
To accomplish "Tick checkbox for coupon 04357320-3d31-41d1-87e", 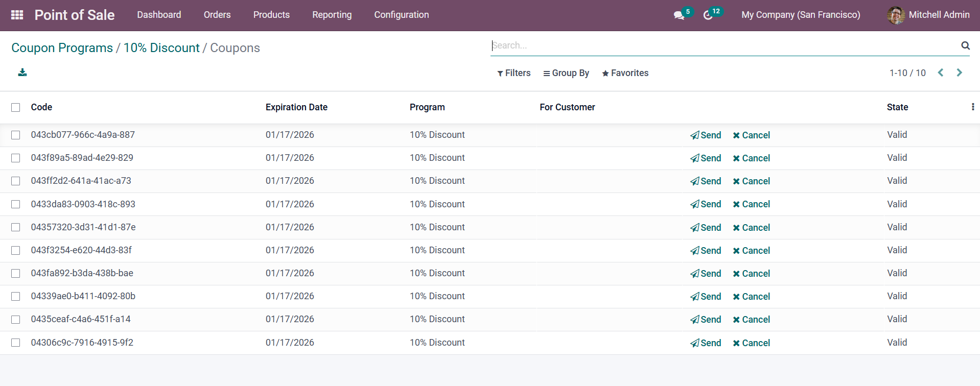I will coord(16,227).
